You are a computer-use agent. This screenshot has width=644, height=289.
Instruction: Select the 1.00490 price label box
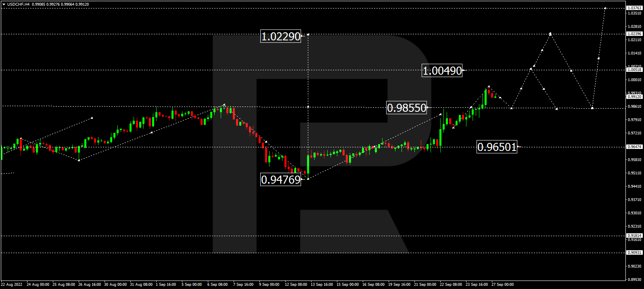coord(442,71)
